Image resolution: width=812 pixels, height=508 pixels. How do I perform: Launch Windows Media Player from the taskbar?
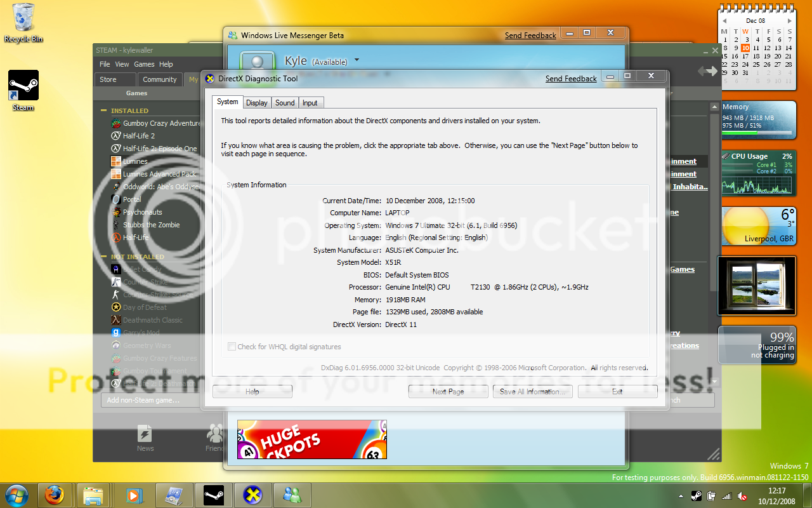click(133, 494)
